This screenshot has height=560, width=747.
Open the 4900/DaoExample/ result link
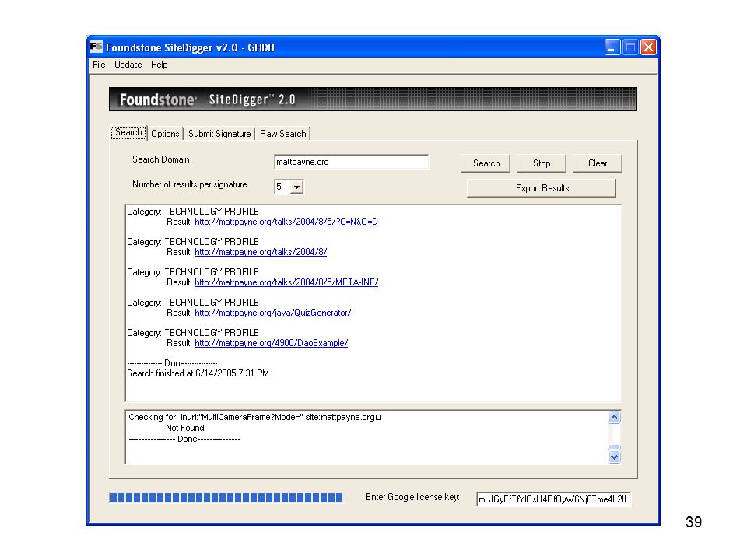(x=271, y=343)
